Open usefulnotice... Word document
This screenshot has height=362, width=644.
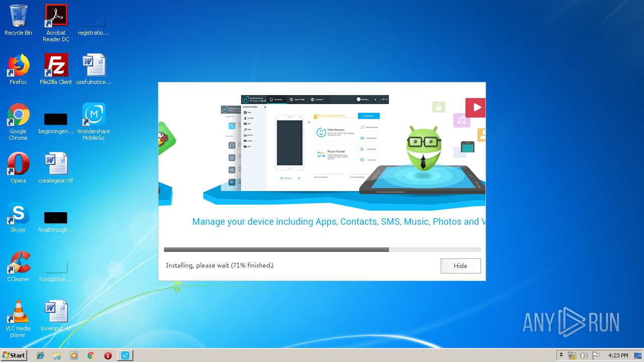pyautogui.click(x=94, y=69)
